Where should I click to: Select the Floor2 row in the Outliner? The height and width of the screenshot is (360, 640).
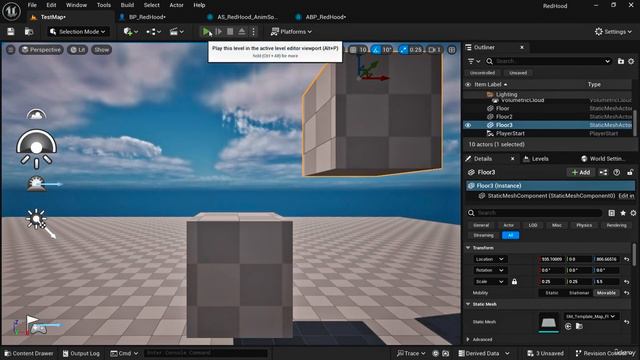click(549, 117)
